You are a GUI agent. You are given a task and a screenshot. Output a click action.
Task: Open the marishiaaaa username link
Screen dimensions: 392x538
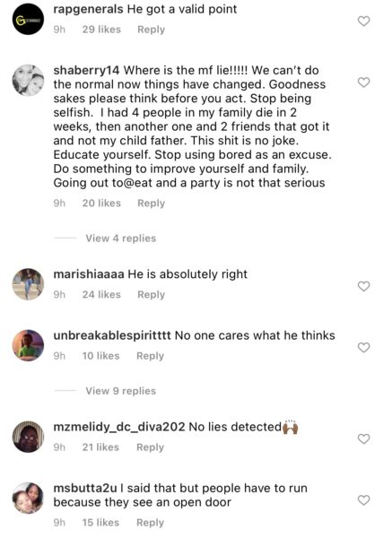(89, 274)
